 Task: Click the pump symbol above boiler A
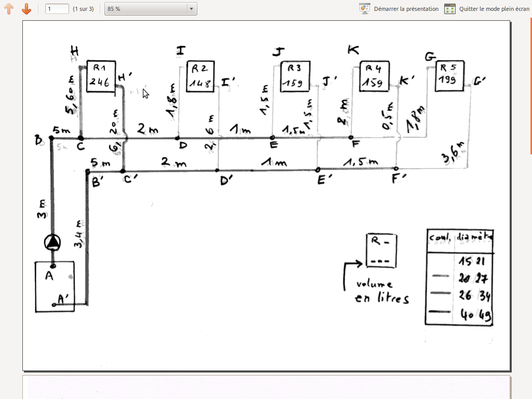[52, 243]
